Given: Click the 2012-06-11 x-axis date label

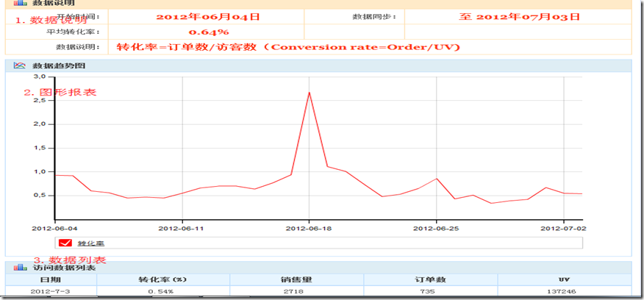Looking at the screenshot, I should click(182, 229).
